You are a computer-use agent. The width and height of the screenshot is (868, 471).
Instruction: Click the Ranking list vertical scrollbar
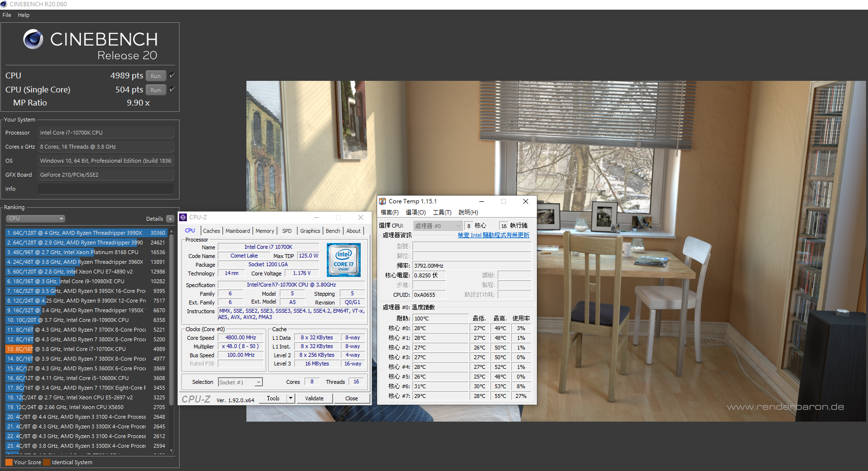171,340
